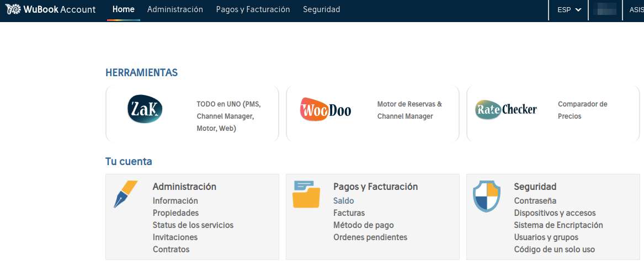The image size is (644, 265).
Task: Click the 'TODO en UNO' ZaK description
Action: (x=229, y=116)
